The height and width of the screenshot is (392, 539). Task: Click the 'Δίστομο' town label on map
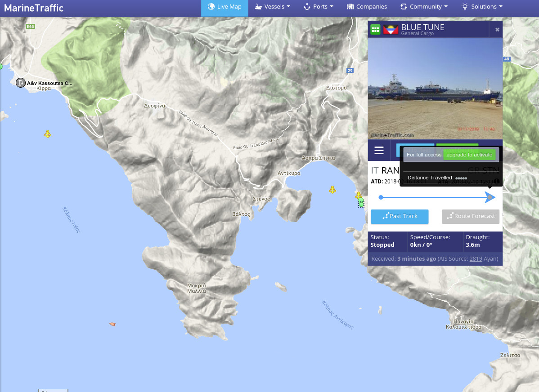tap(336, 88)
